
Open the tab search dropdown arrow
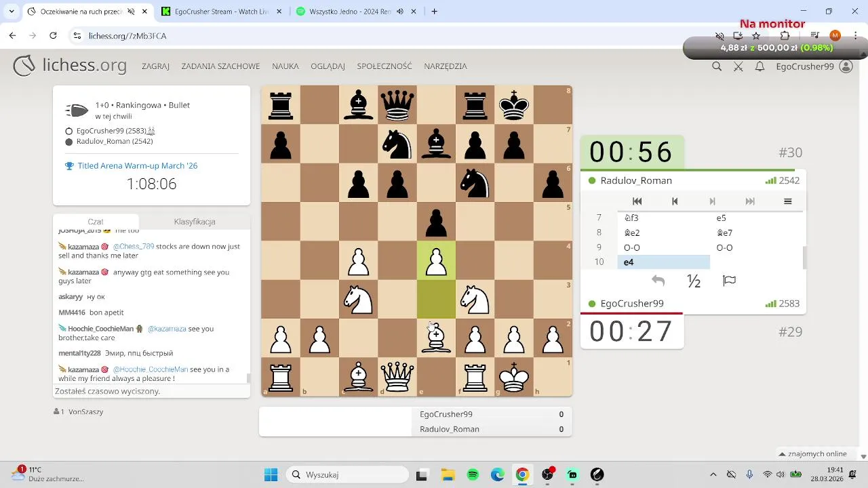[12, 12]
